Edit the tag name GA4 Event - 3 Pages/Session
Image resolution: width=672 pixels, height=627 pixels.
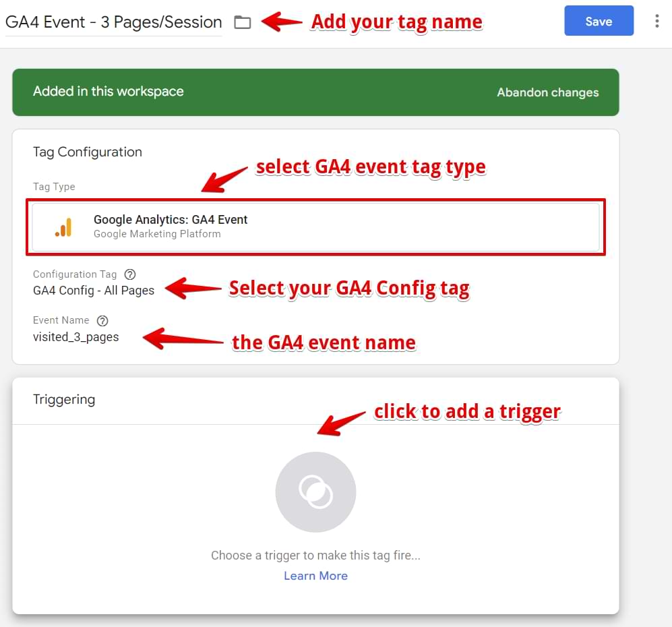[113, 22]
